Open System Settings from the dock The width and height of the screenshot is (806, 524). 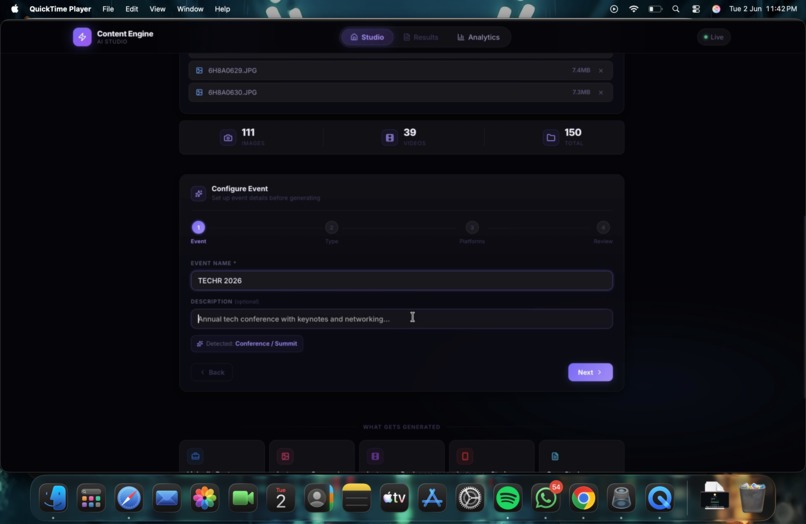(x=470, y=498)
